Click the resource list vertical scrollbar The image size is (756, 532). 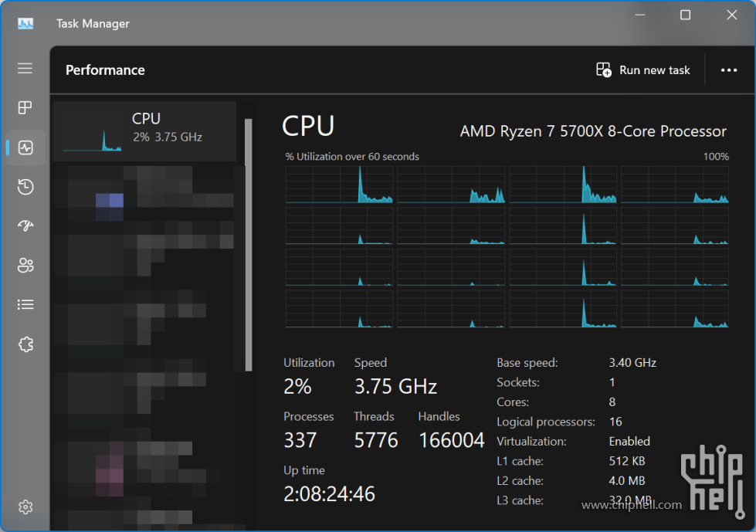249,245
